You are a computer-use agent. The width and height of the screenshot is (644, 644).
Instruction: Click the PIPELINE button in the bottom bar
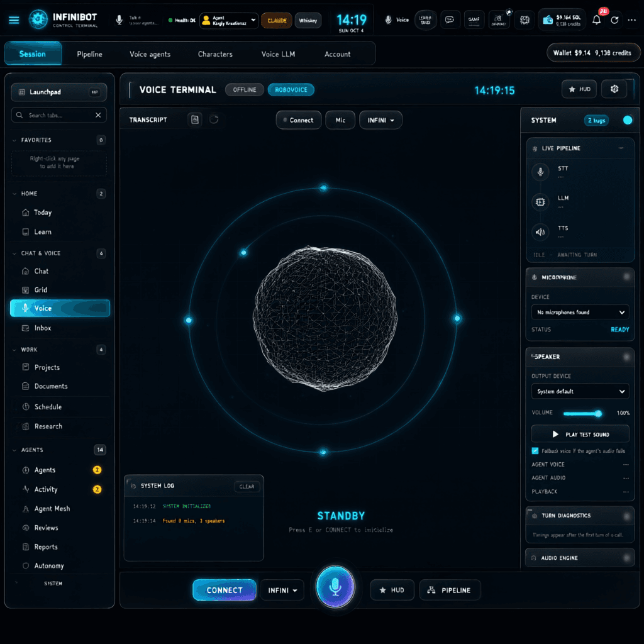pos(450,590)
